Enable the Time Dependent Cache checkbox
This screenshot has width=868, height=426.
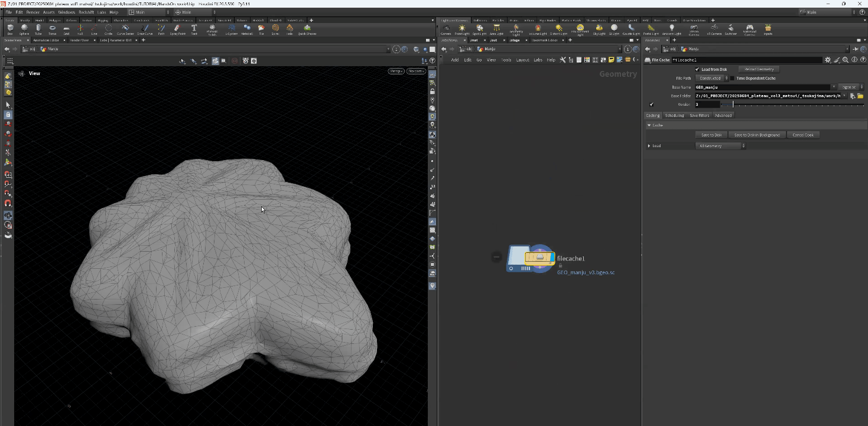(x=733, y=78)
